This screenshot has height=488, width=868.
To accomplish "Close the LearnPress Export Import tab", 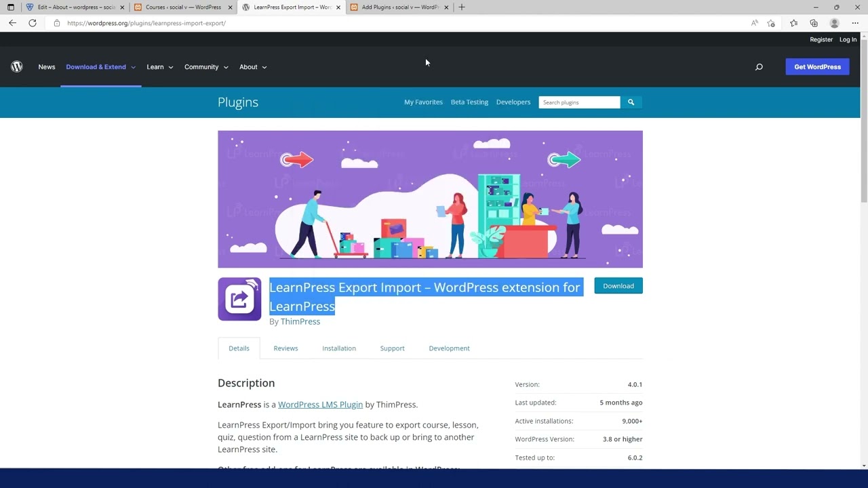I will click(338, 7).
